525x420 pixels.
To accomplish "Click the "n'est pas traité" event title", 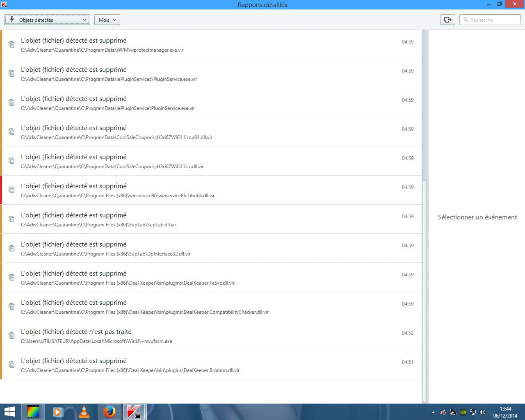I will tap(76, 331).
